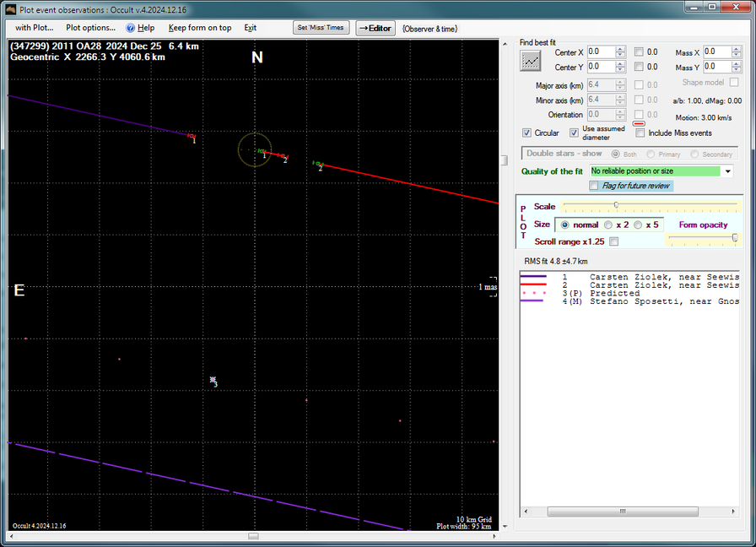Enable Include Miss events checkbox

click(x=640, y=133)
